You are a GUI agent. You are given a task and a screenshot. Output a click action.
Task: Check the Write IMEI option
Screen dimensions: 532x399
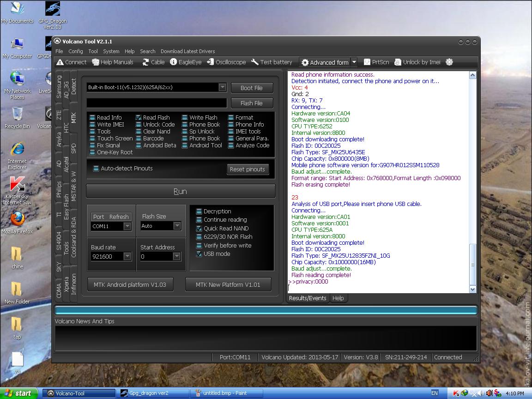pos(92,125)
